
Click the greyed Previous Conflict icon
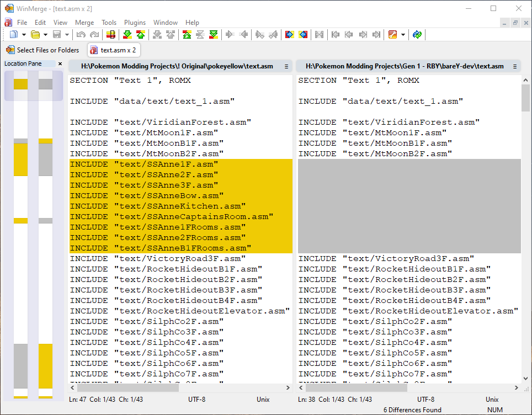[171, 34]
